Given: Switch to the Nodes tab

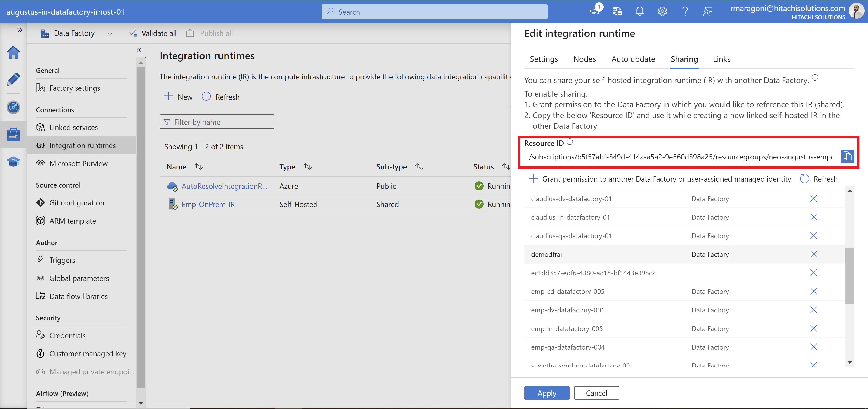Looking at the screenshot, I should (x=584, y=59).
